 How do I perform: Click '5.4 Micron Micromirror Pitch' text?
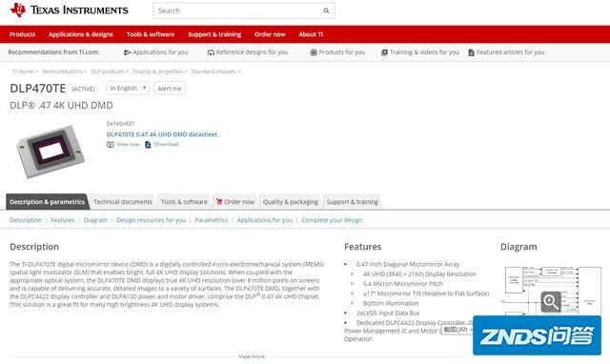402,284
